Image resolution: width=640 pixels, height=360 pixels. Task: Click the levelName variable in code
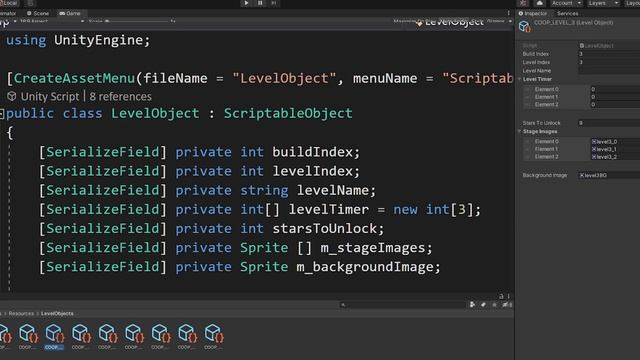332,190
